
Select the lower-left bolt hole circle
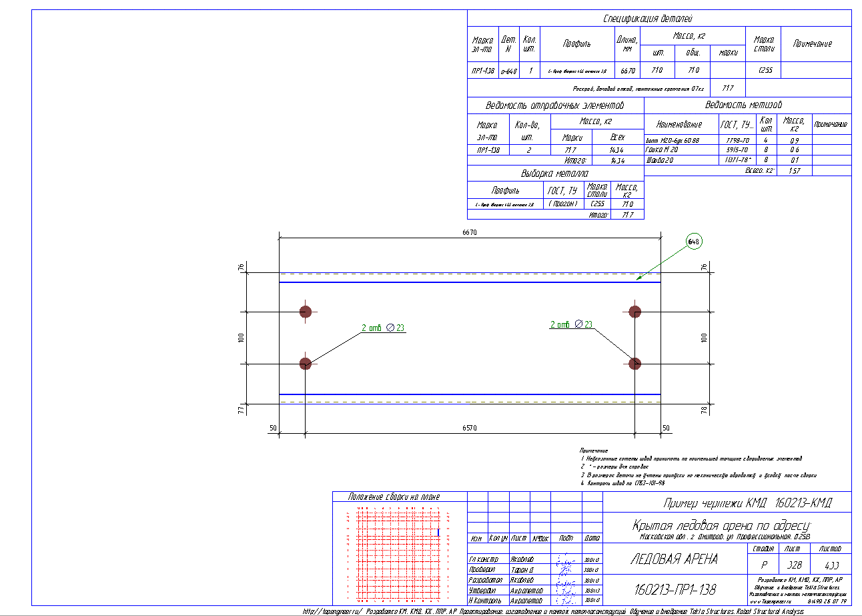pos(306,363)
